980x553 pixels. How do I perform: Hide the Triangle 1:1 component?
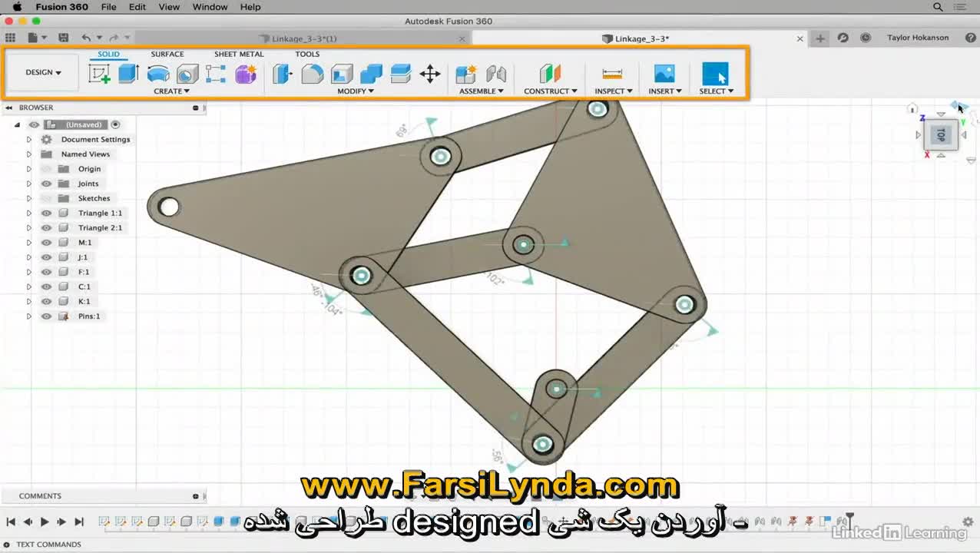click(46, 213)
